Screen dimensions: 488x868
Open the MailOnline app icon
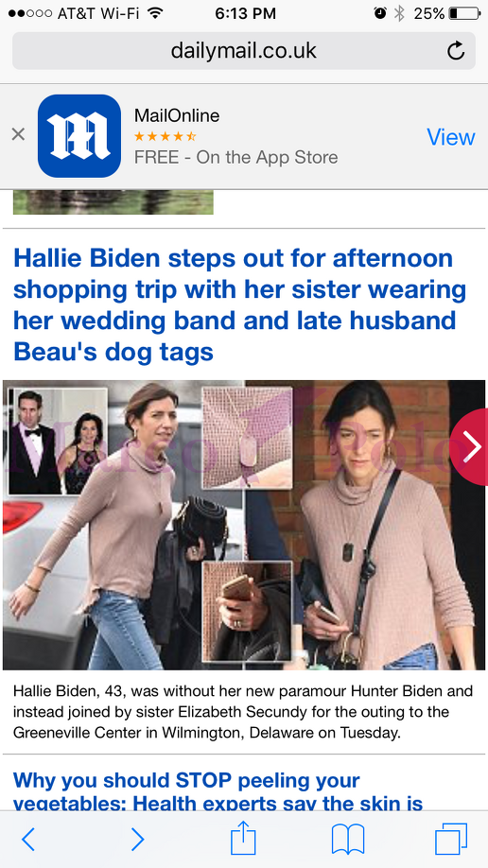(79, 135)
